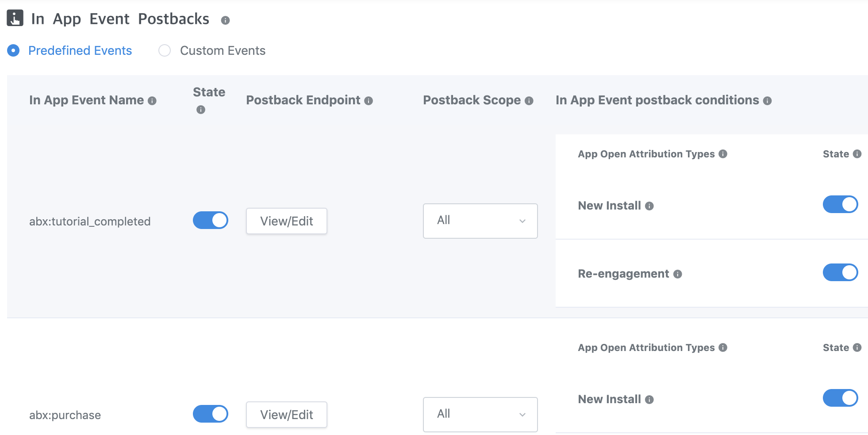Click info icon for In App Event postback conditions

tap(768, 101)
